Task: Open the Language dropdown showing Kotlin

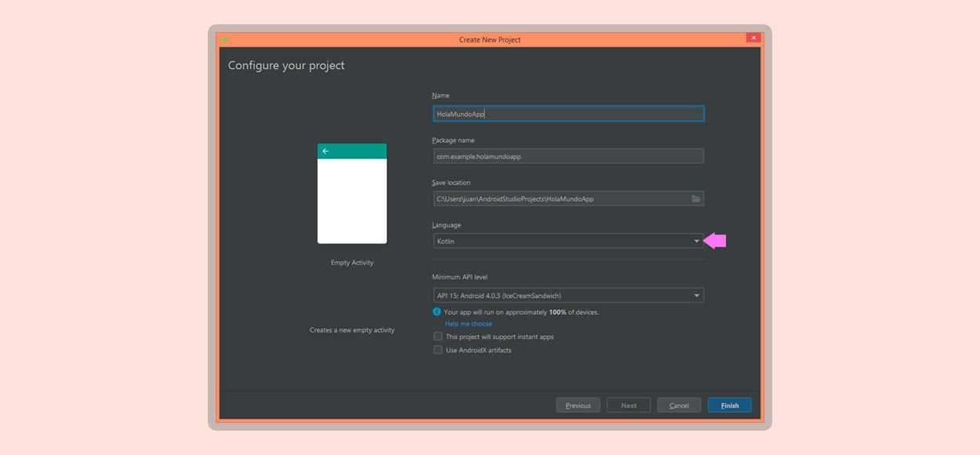Action: [x=568, y=241]
